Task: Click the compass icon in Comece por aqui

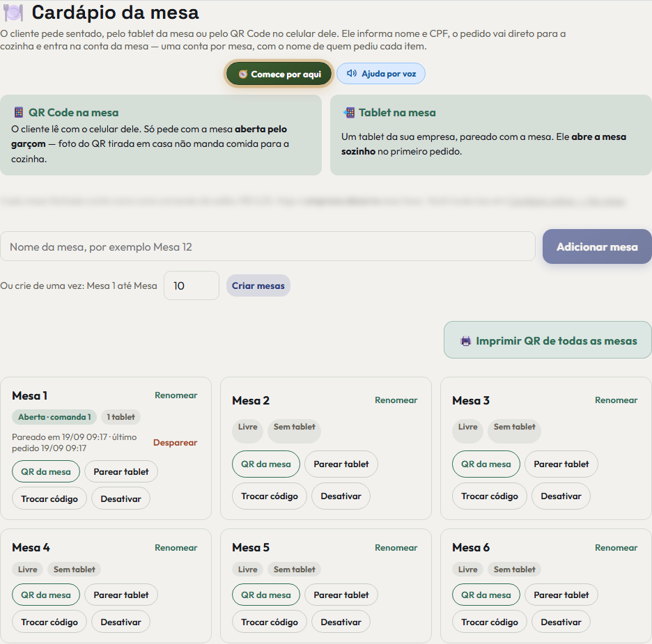Action: point(243,74)
